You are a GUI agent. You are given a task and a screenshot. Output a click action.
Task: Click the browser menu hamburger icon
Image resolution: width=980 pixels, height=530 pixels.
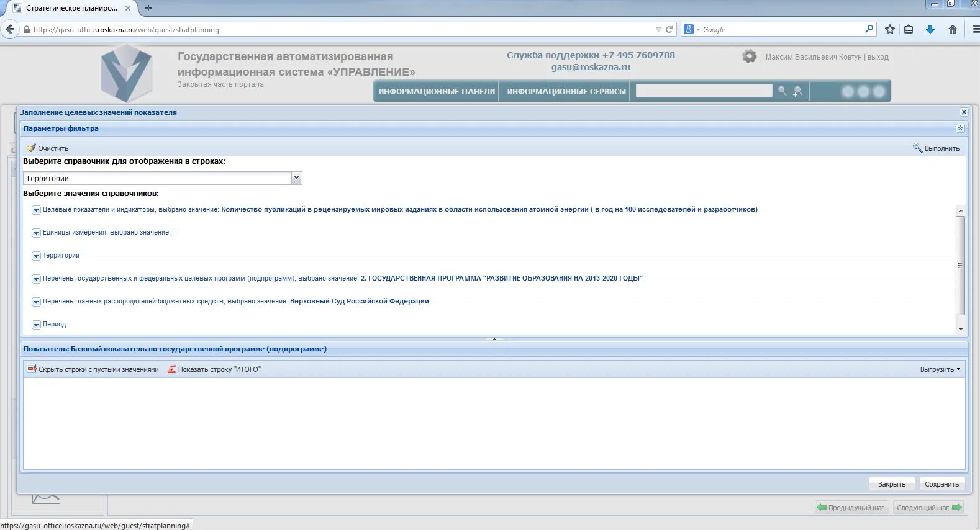point(975,29)
